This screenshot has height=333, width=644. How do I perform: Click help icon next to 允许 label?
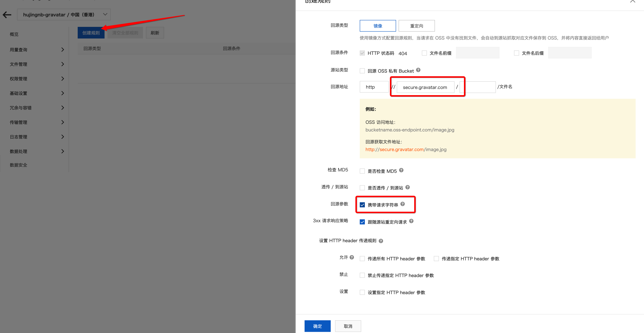352,257
